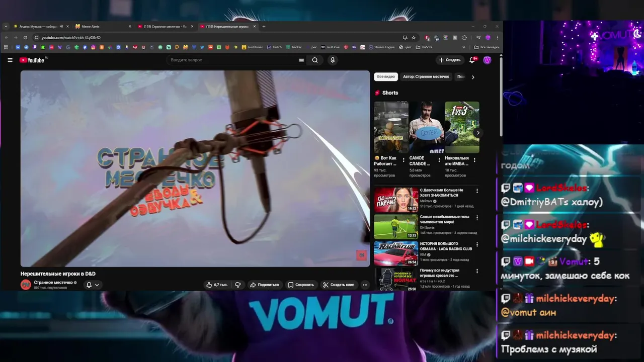This screenshot has width=644, height=362.
Task: Open the САМОЕ СЛАБОЕ short
Action: [x=426, y=127]
